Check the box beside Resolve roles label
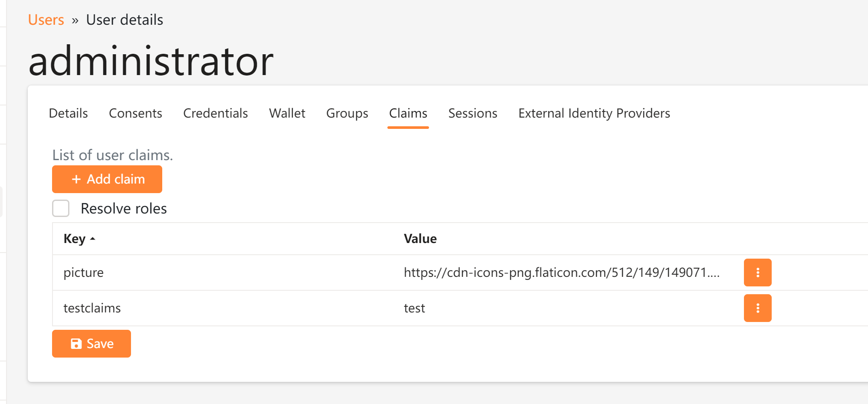This screenshot has height=404, width=868. click(x=61, y=208)
